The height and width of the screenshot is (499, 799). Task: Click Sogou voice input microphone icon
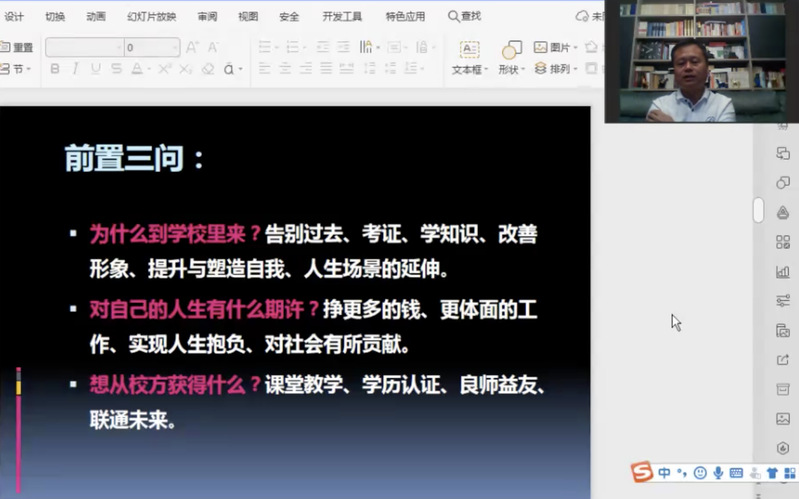pyautogui.click(x=718, y=472)
